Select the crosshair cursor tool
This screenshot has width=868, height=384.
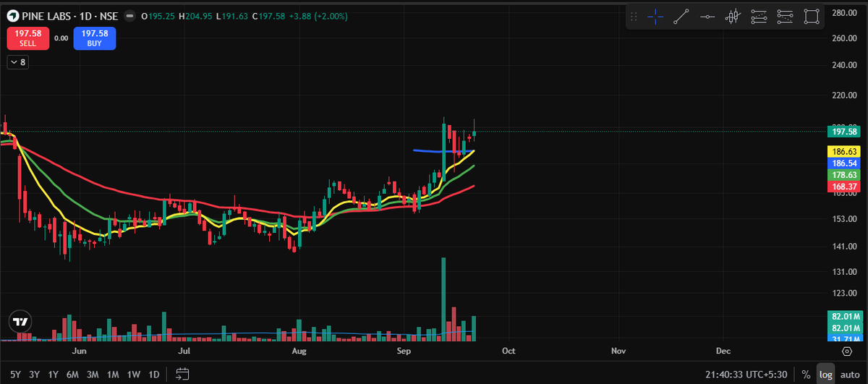click(x=655, y=17)
